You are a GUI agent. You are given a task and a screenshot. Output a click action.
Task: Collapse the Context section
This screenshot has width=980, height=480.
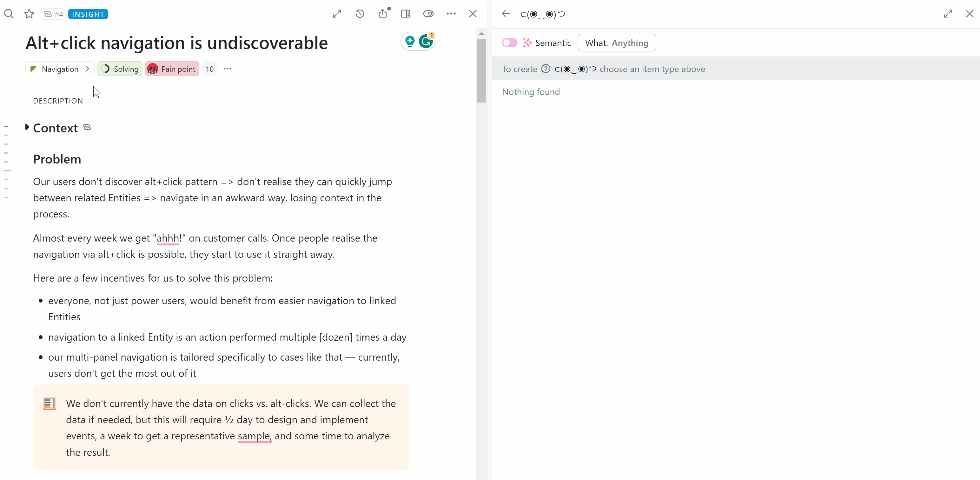(27, 127)
